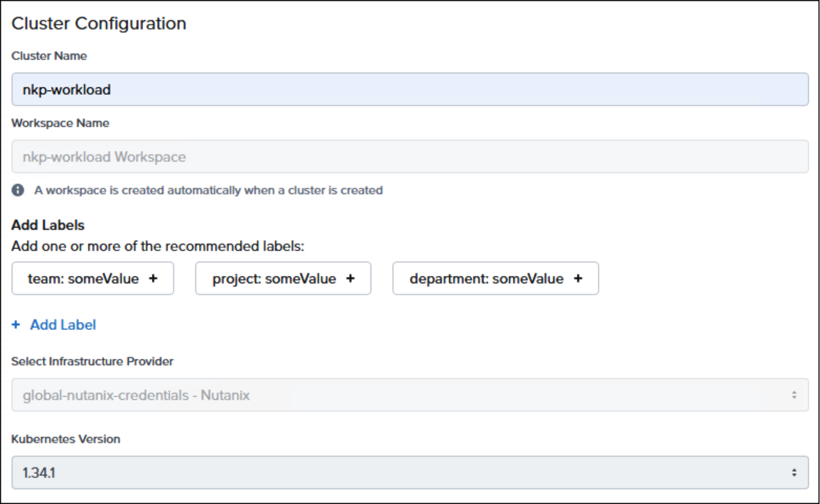820x504 pixels.
Task: Click the Cluster Configuration heading
Action: tap(99, 24)
